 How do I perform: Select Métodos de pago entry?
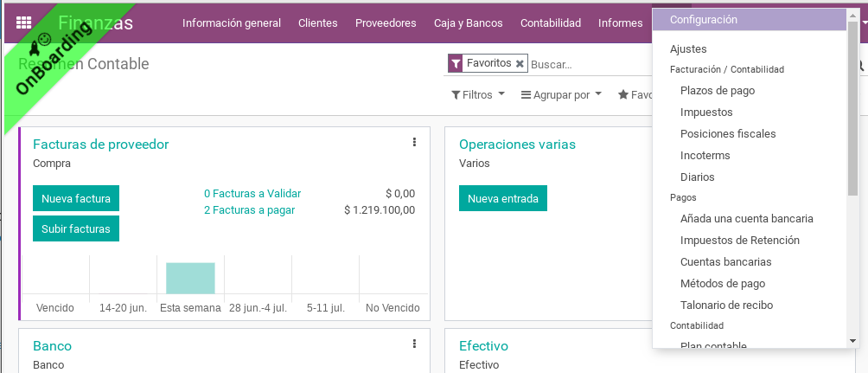pyautogui.click(x=723, y=283)
